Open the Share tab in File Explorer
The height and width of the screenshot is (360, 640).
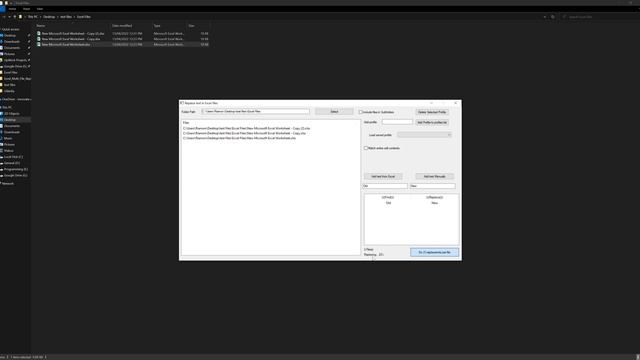tap(27, 9)
